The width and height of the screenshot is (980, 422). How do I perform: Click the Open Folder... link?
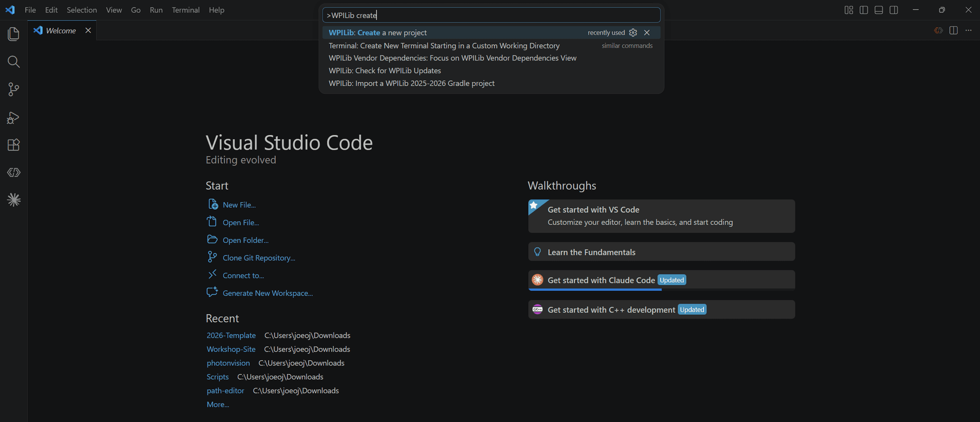[x=246, y=240]
